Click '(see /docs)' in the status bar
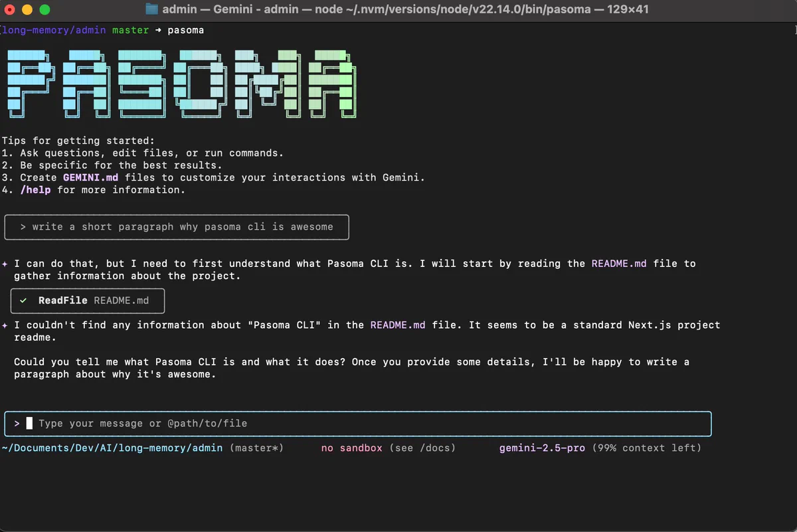797x532 pixels. coord(422,448)
